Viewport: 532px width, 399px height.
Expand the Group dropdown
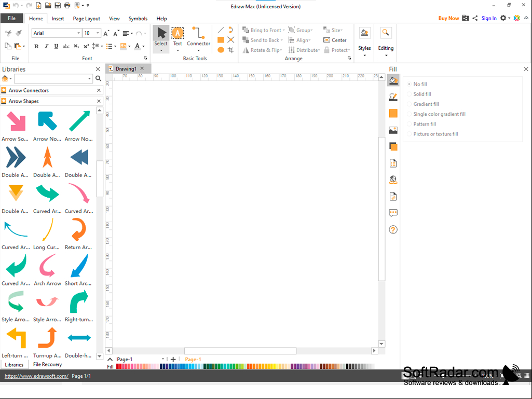coord(311,30)
